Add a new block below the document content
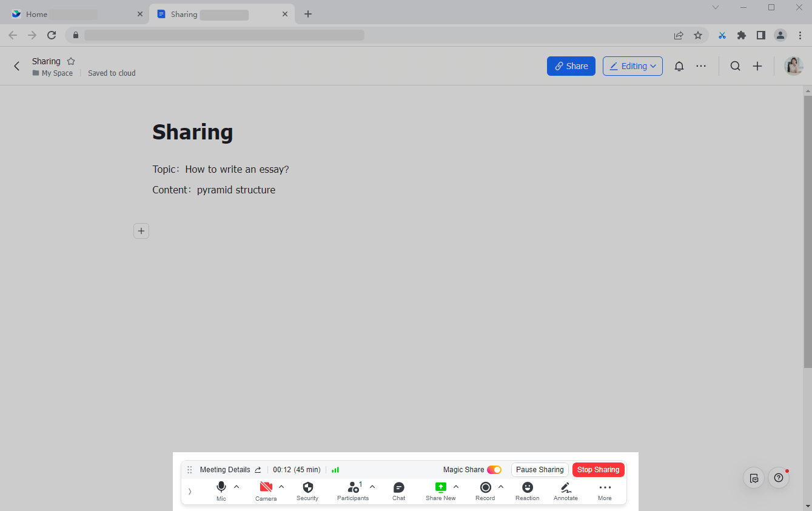Image resolution: width=812 pixels, height=511 pixels. click(x=141, y=231)
